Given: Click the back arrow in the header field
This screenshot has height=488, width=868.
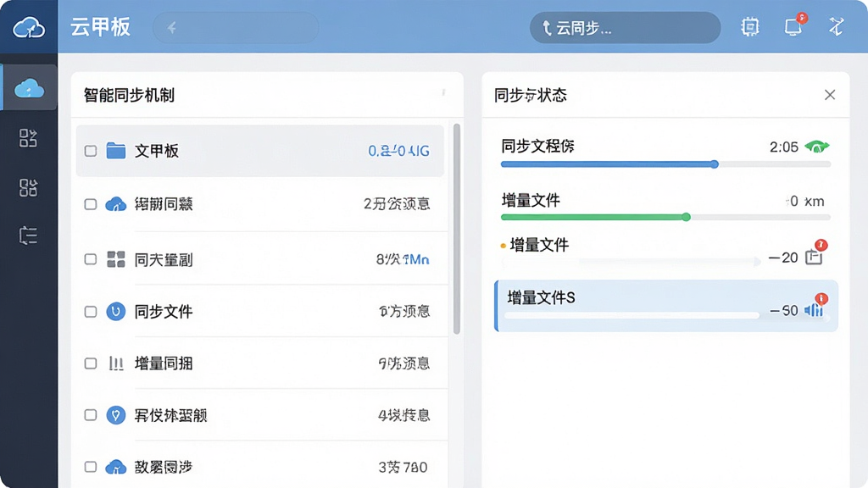Looking at the screenshot, I should (172, 28).
